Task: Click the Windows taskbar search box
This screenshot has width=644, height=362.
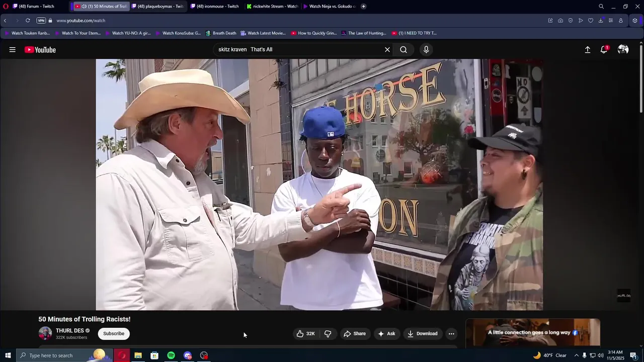Action: click(64, 355)
